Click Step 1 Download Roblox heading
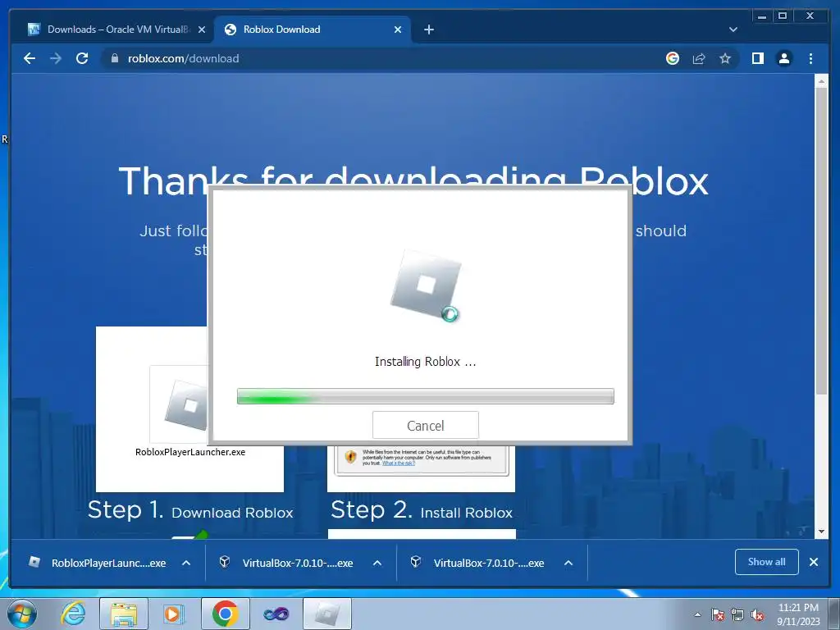Screen dimensions: 840x630 point(190,510)
